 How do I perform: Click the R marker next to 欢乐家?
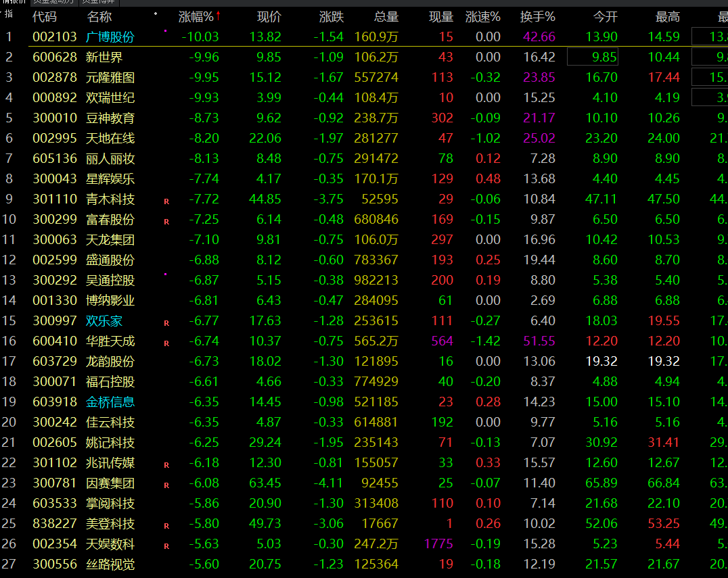pos(166,322)
